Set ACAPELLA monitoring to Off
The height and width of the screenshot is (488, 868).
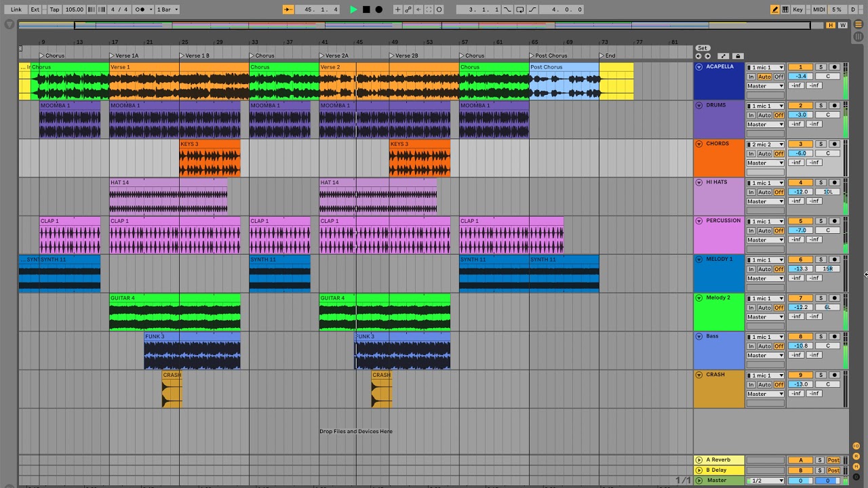pyautogui.click(x=779, y=77)
